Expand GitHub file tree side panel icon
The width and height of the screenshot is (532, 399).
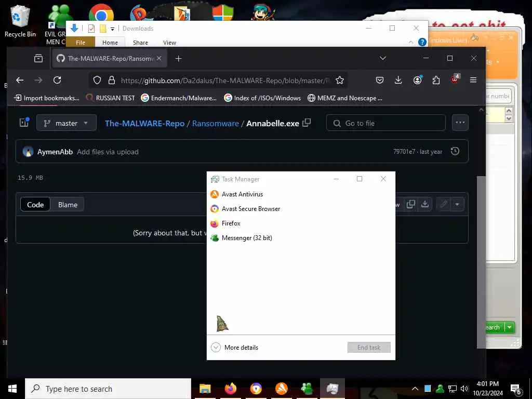pos(24,122)
